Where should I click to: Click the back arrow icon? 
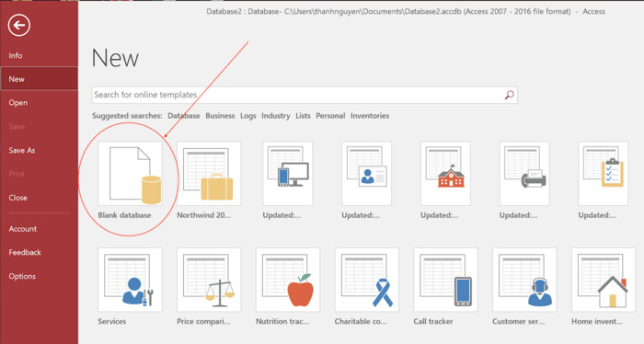click(19, 26)
